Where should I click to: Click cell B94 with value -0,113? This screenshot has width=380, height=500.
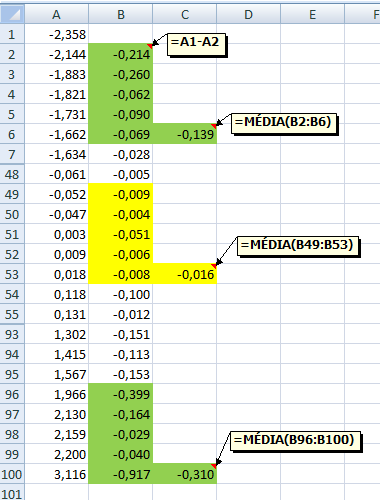click(121, 354)
